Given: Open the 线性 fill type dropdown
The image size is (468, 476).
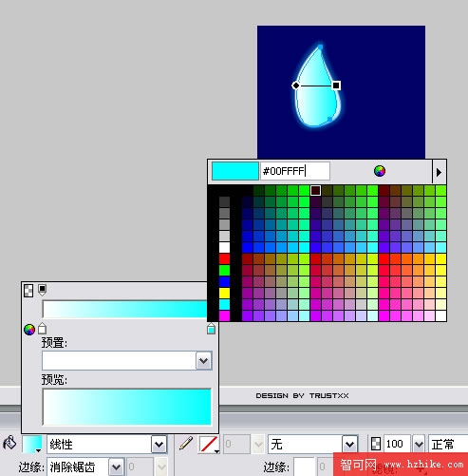Looking at the screenshot, I should [159, 445].
